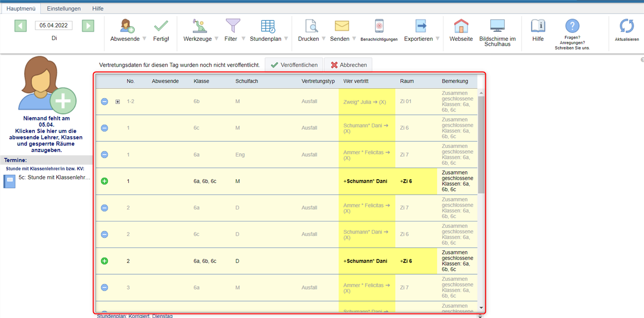Click the 'Niemand fehlt am 05.04.' notice link
Screen dimensions: 644x318
tap(46, 134)
